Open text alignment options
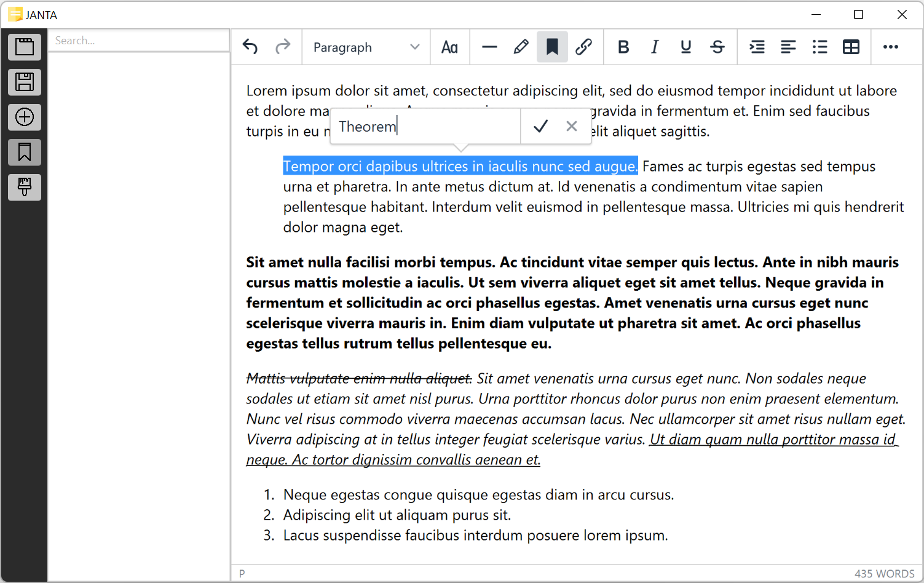 (x=788, y=47)
